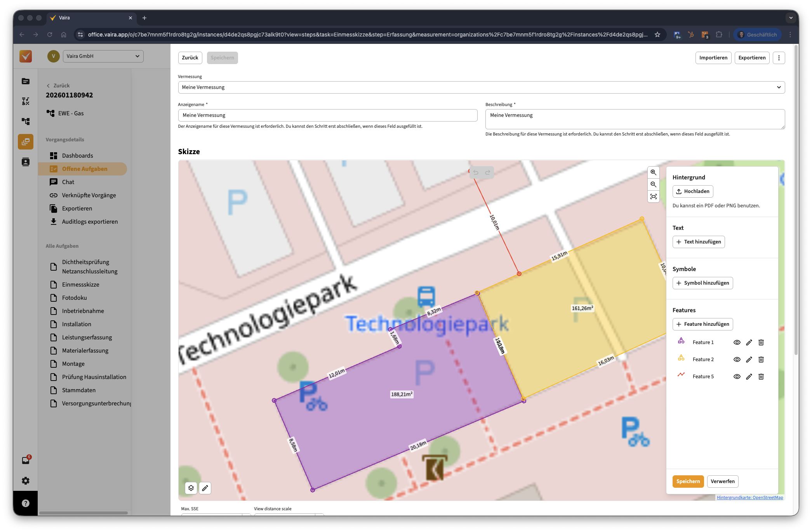
Task: Hide Feature 2 using eye icon
Action: 737,360
